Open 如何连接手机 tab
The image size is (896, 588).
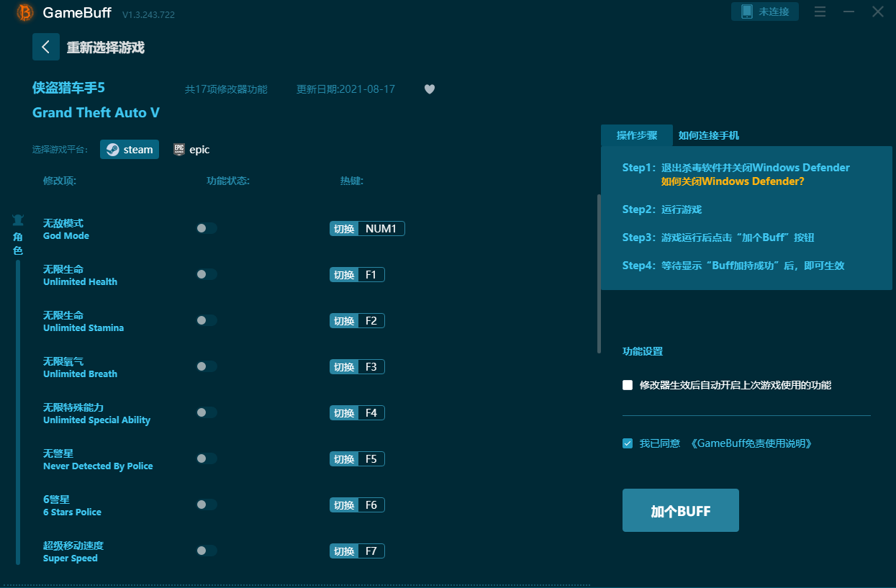(708, 135)
